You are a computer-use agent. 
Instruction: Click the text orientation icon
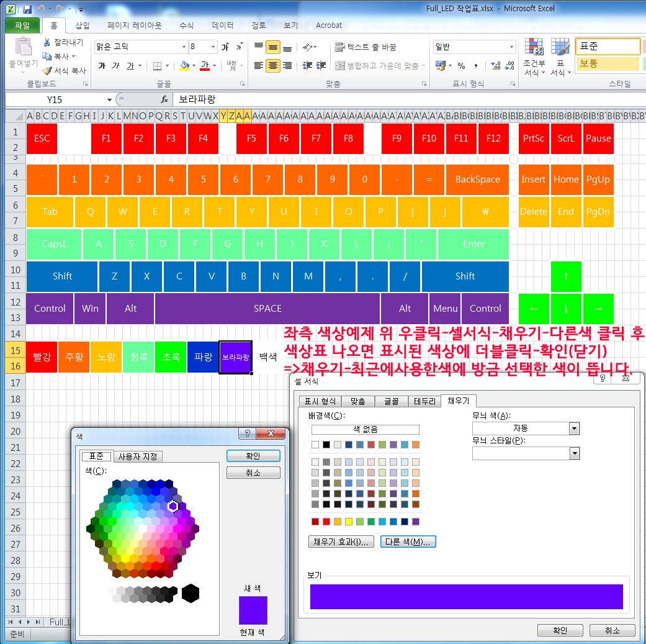[308, 47]
